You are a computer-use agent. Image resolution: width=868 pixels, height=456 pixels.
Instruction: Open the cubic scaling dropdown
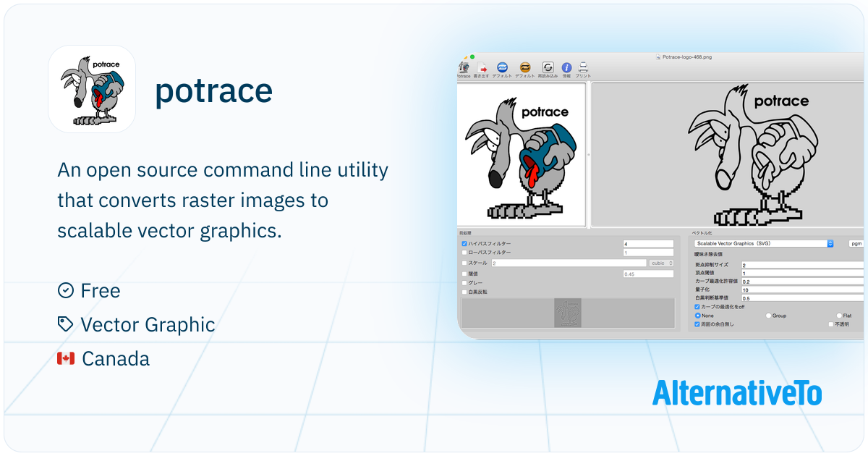click(x=661, y=263)
